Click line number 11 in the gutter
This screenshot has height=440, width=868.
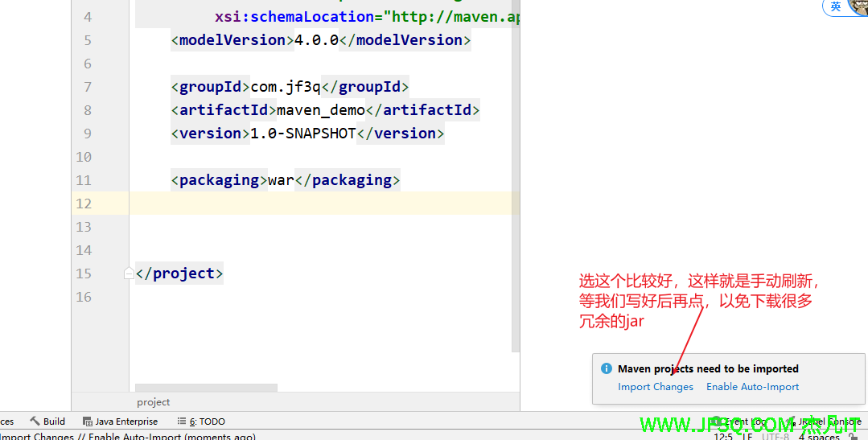click(84, 180)
